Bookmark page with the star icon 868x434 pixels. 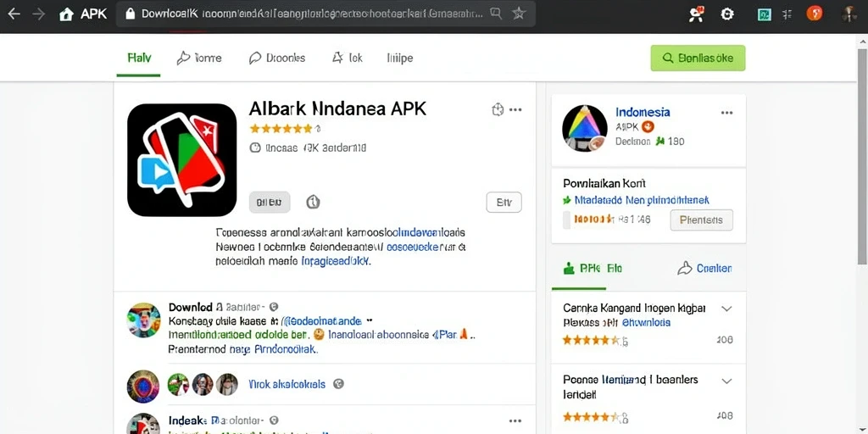tap(519, 14)
